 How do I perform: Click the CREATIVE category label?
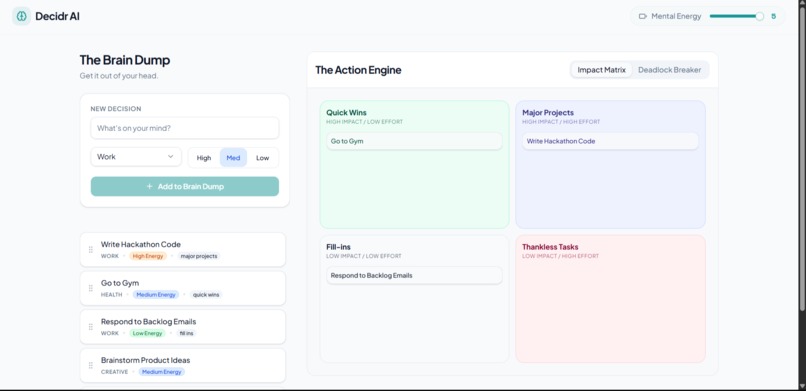(x=114, y=371)
